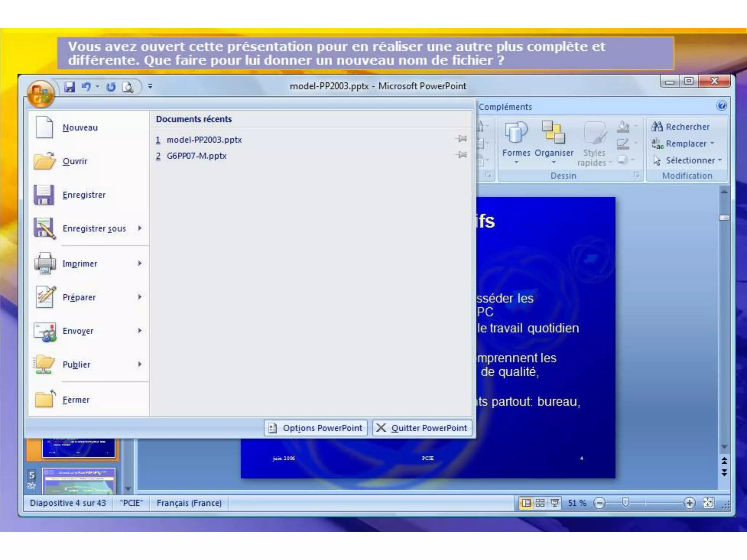Viewport: 747px width, 560px height.
Task: Click the zoom slider handle
Action: coord(626,503)
